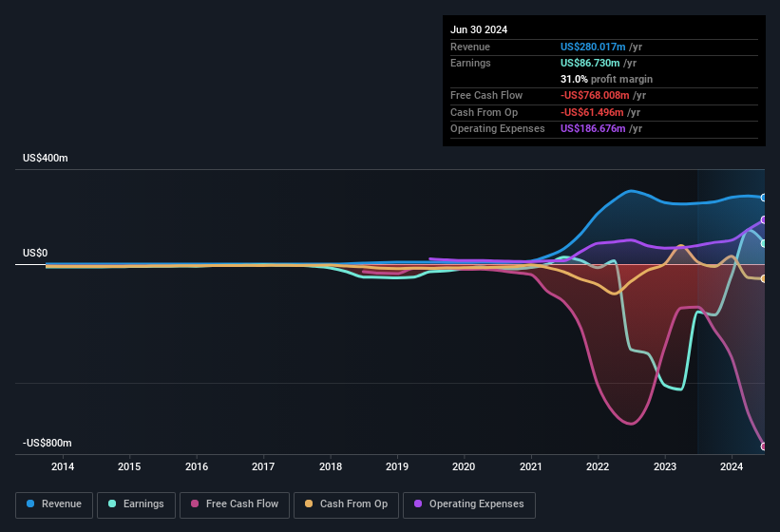Viewport: 780px width, 532px height.
Task: Click the US$400m y-axis label
Action: pyautogui.click(x=46, y=158)
